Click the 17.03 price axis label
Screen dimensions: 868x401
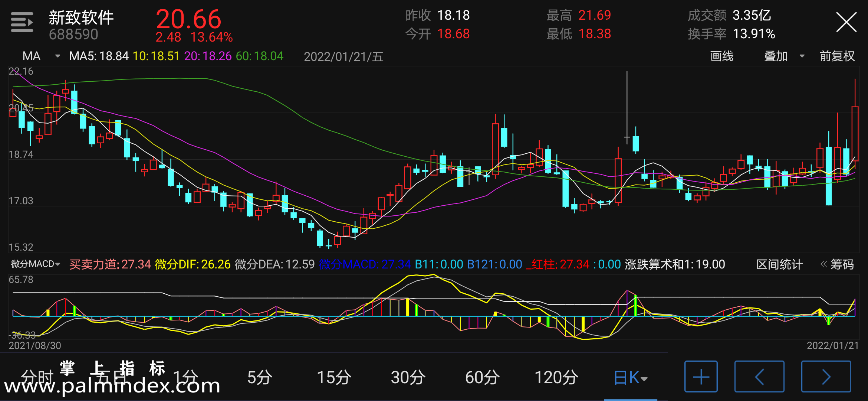point(21,201)
